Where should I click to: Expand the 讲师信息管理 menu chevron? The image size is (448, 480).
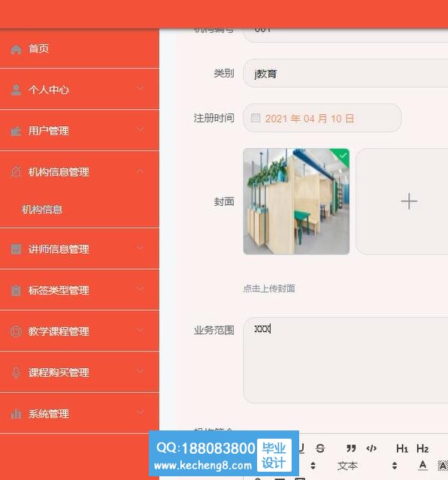[x=140, y=247]
